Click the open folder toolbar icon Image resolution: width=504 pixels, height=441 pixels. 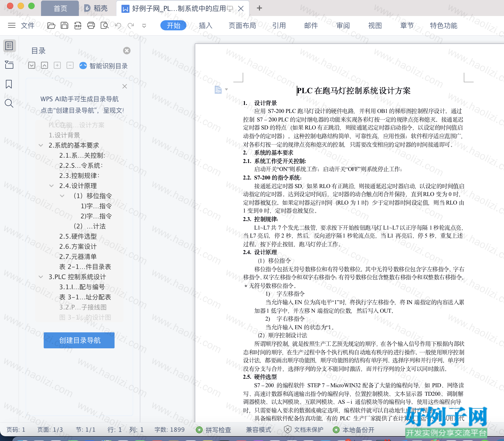pos(51,26)
